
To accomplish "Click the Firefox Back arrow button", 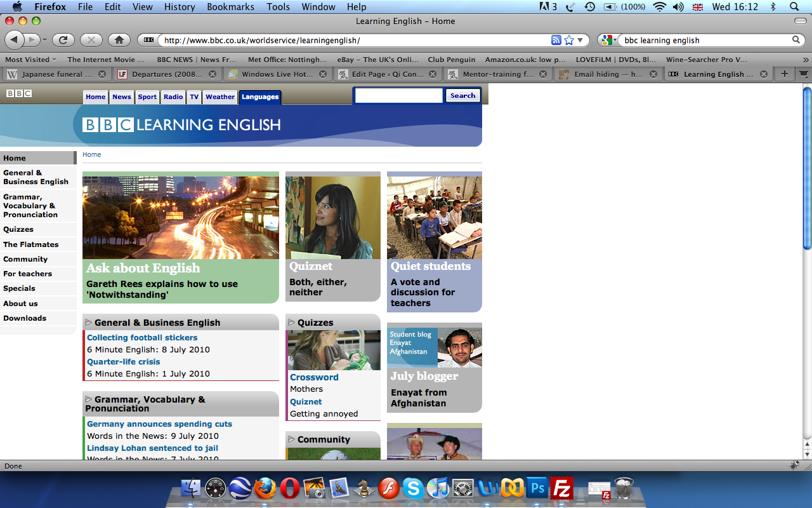I will [14, 40].
